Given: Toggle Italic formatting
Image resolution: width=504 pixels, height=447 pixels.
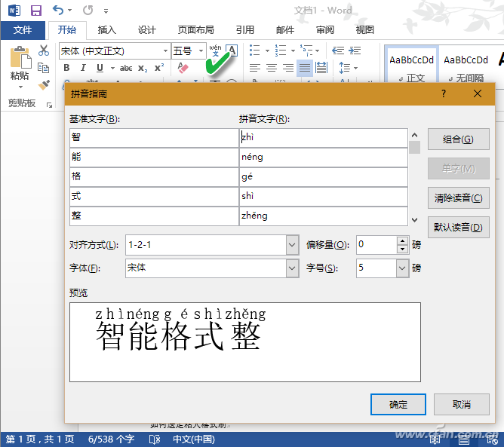Looking at the screenshot, I should point(83,68).
